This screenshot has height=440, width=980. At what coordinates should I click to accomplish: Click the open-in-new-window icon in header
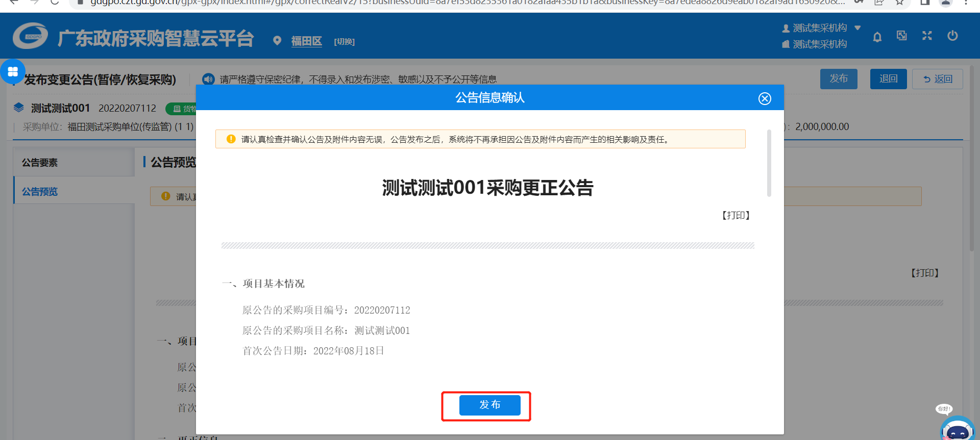[x=902, y=36]
